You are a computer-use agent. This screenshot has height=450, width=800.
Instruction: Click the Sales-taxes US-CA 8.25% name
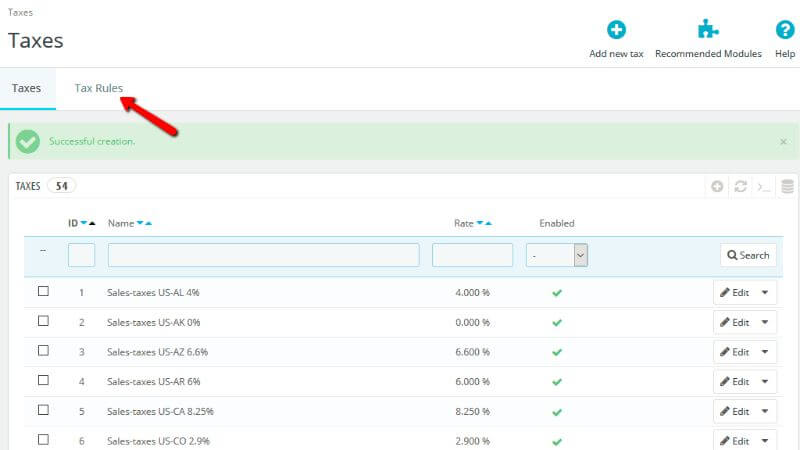coord(160,411)
